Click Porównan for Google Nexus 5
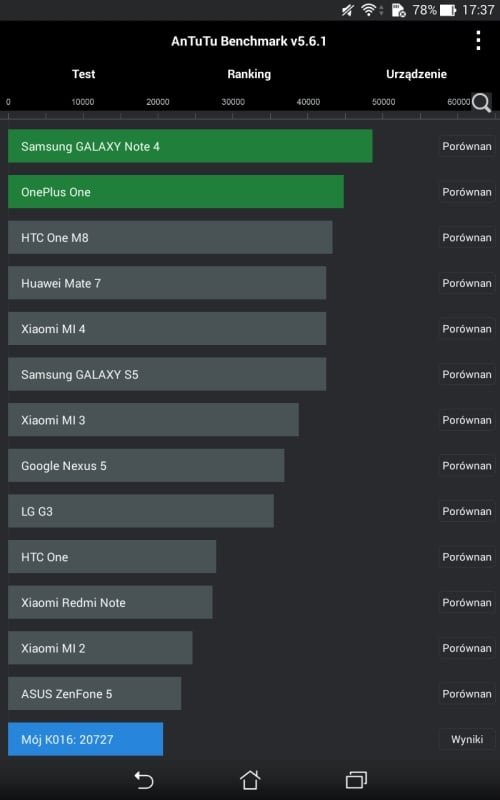500x800 pixels. point(467,465)
